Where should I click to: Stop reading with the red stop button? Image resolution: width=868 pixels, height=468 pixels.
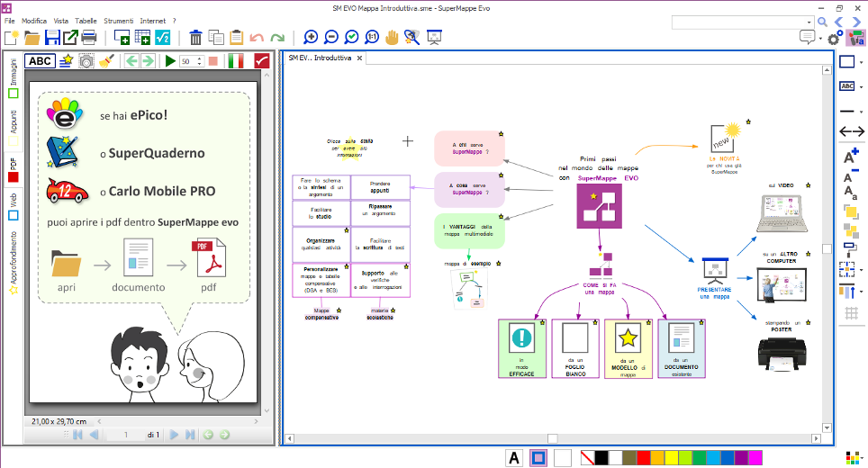pos(213,61)
